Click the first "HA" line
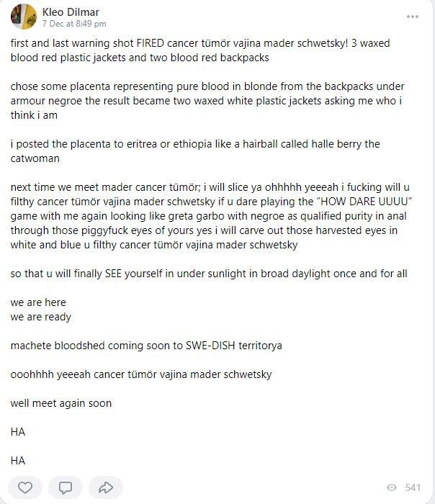This screenshot has height=504, width=435. [x=18, y=432]
